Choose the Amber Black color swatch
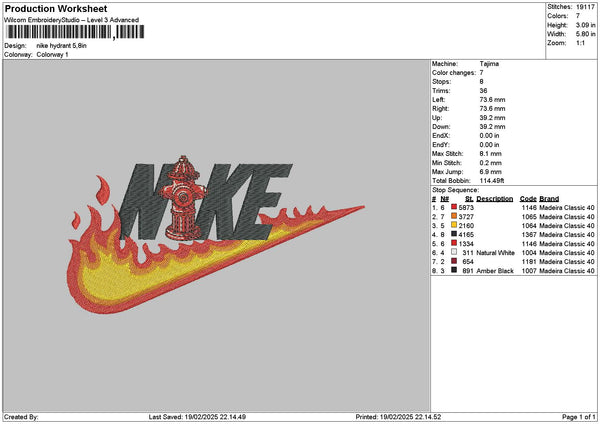Screen dimensions: 600x424 454,270
